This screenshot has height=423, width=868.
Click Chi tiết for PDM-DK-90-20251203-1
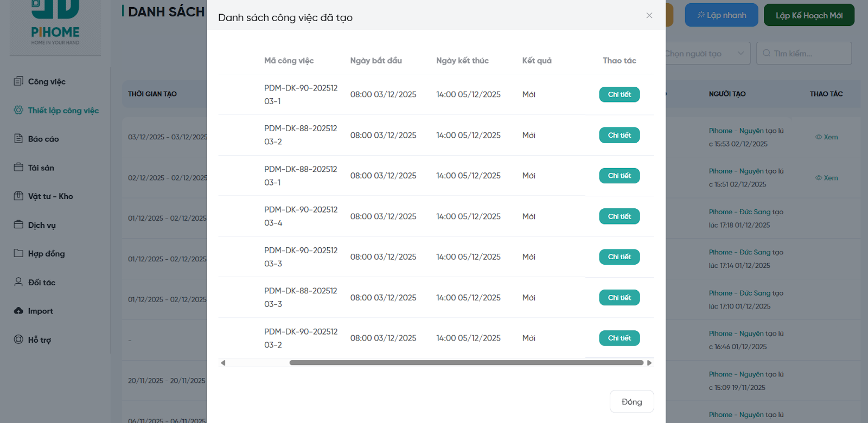619,94
